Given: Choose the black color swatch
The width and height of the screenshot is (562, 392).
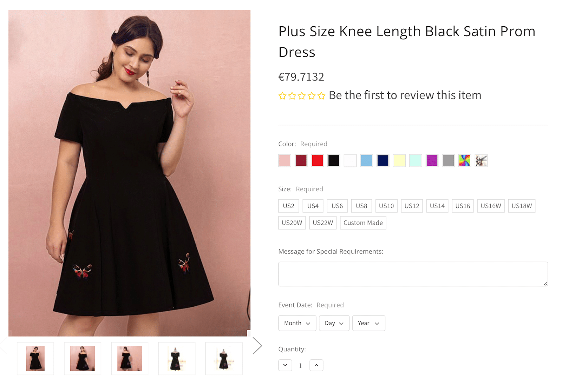Looking at the screenshot, I should [x=334, y=161].
